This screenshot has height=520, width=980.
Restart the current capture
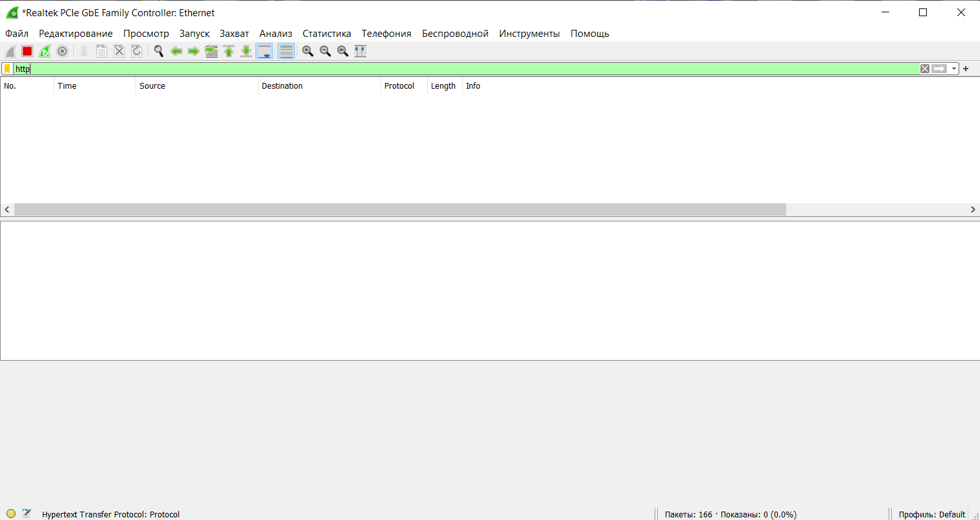coord(45,51)
